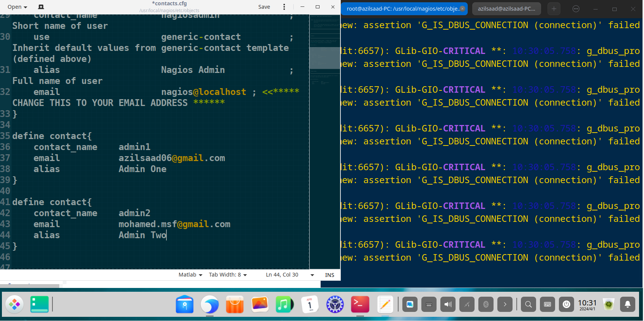Switch to the azilsaad@azilsaad-PC terminal tab

506,9
